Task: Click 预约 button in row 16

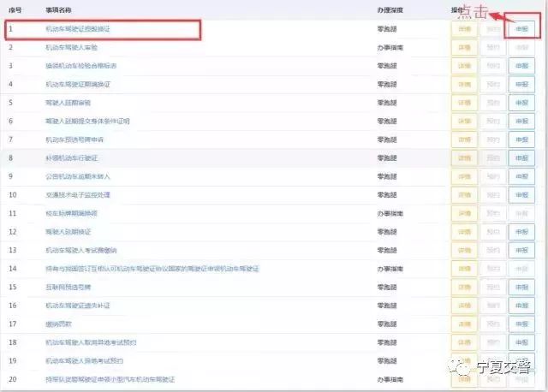Action: 493,306
